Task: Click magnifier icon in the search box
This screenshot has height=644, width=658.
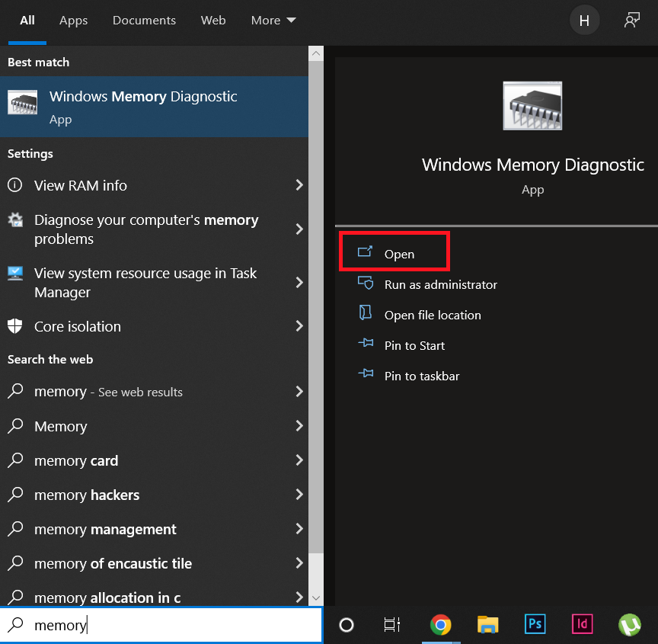Action: tap(15, 625)
